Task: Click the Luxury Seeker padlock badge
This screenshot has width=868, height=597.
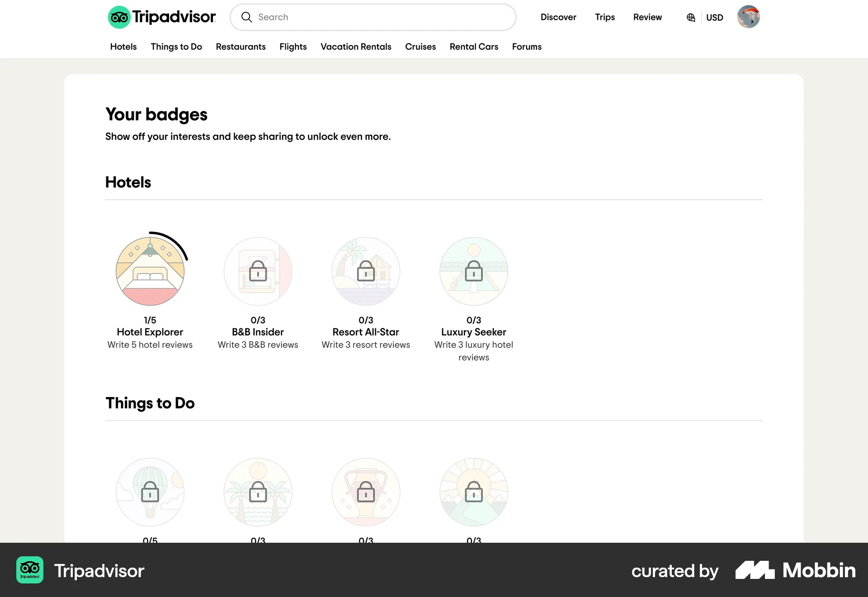Action: pos(473,271)
